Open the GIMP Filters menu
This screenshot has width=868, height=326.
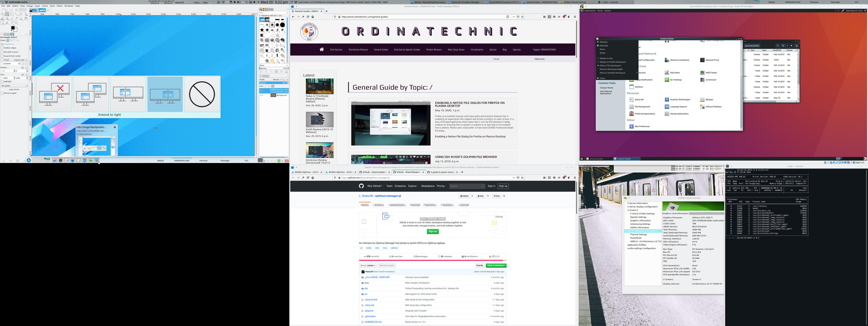tap(60, 6)
